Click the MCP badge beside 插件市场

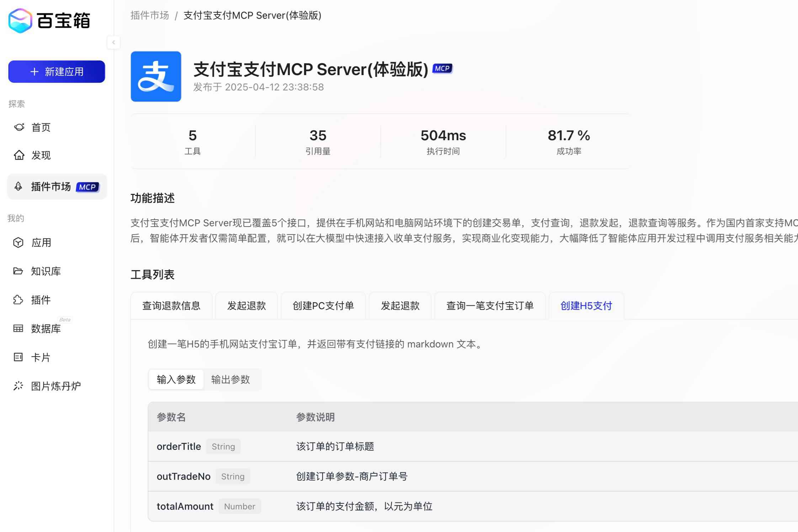click(87, 187)
